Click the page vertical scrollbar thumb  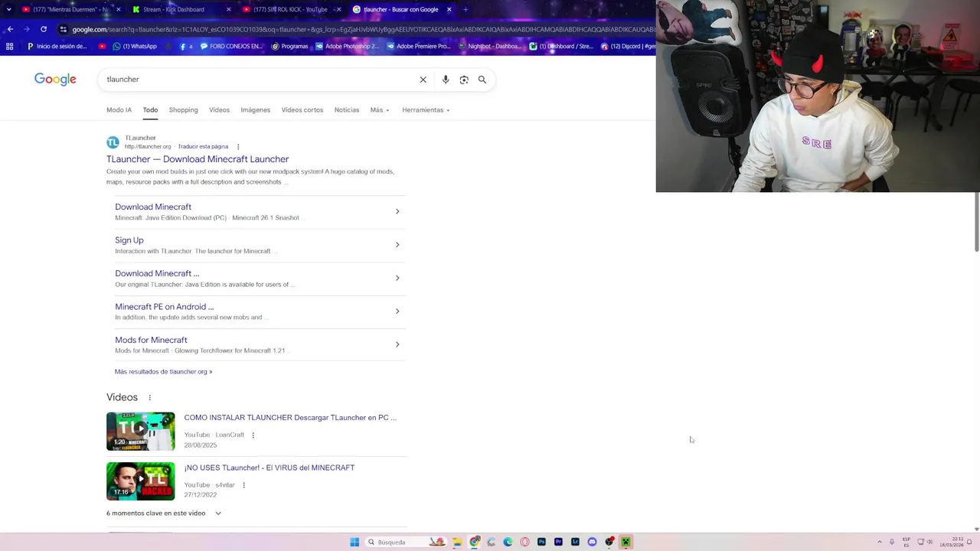[976, 222]
